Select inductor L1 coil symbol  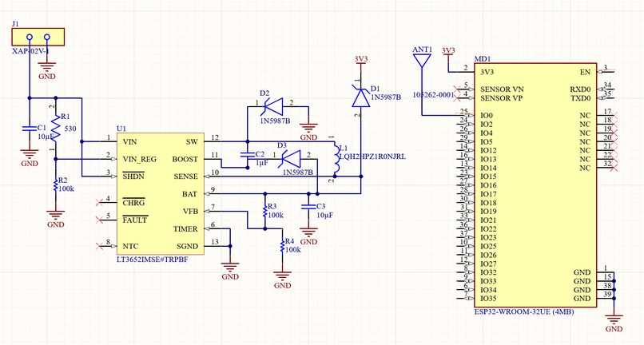pos(336,159)
